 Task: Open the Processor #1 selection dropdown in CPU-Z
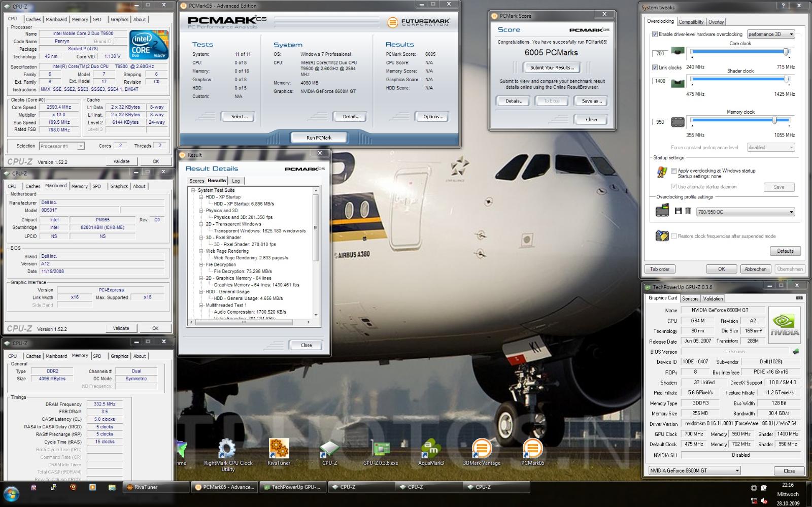[61, 146]
